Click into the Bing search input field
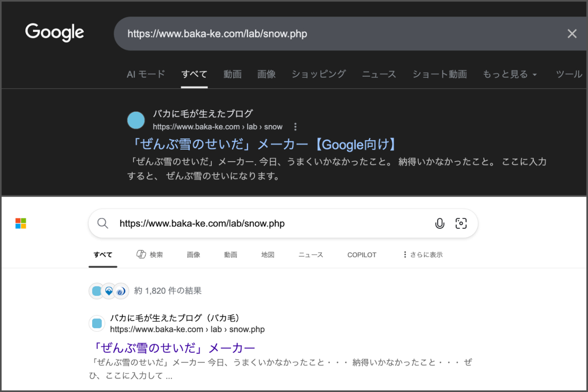Viewport: 588px width, 392px height. coord(269,223)
